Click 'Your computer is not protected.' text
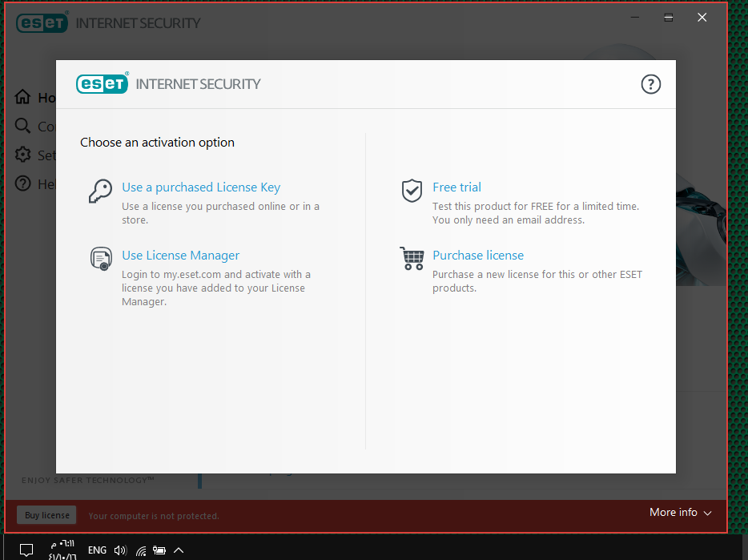Screen dimensions: 748x560 (x=154, y=516)
